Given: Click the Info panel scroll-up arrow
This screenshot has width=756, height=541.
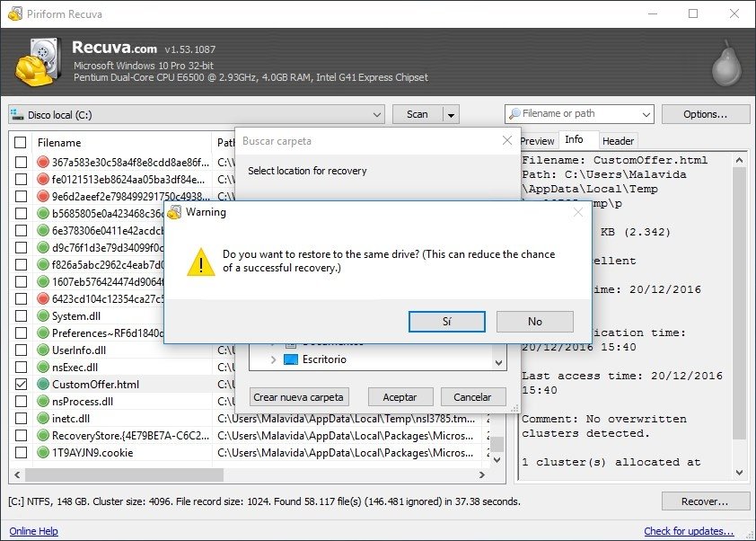Looking at the screenshot, I should click(x=739, y=160).
